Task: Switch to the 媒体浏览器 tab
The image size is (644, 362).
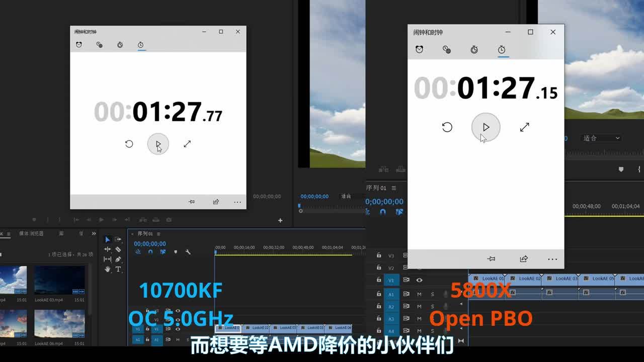Action: pyautogui.click(x=31, y=234)
